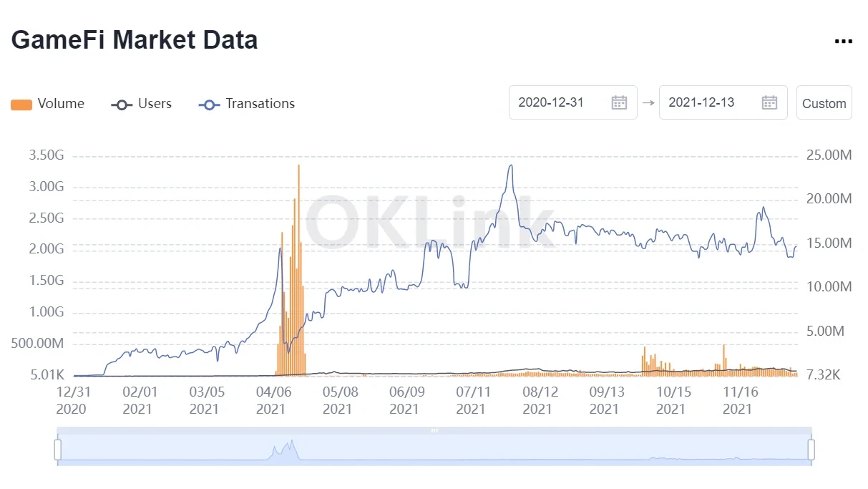Image resolution: width=868 pixels, height=489 pixels.
Task: Click the start date calendar icon
Action: click(619, 102)
